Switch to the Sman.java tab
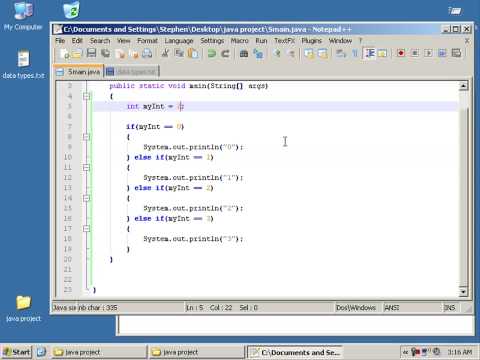 pyautogui.click(x=79, y=71)
